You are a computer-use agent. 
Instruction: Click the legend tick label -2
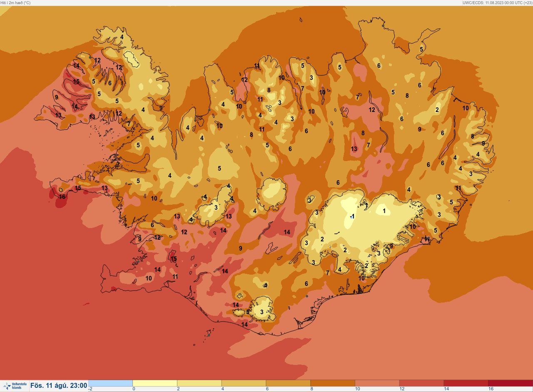[x=90, y=389]
